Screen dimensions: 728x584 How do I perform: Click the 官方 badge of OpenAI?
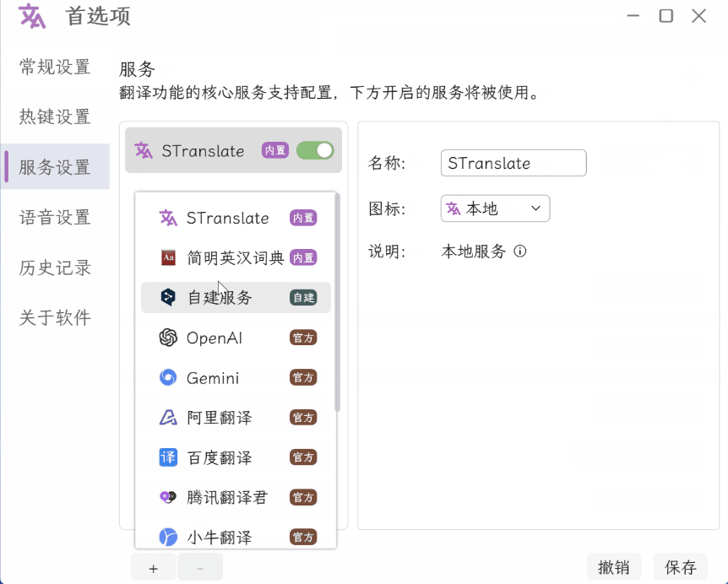303,338
